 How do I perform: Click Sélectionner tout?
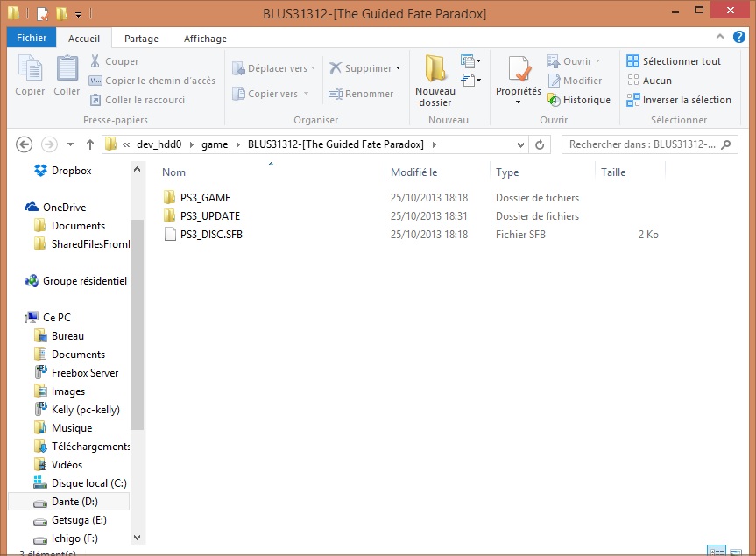[674, 61]
